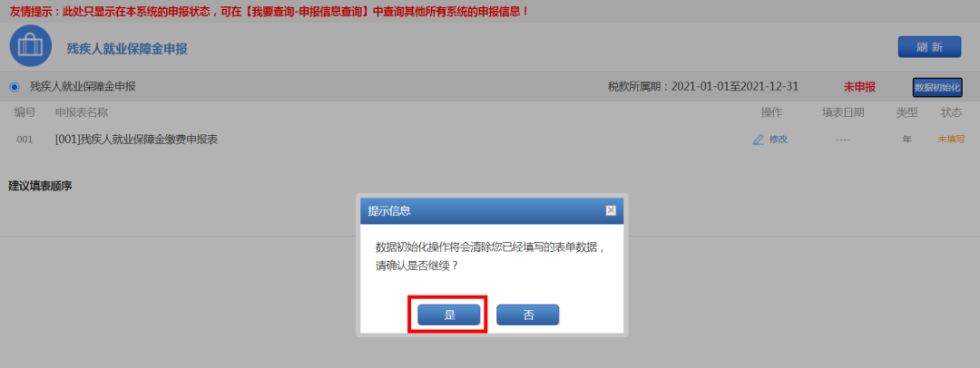The width and height of the screenshot is (980, 368).
Task: Open the 修改 link for form 001
Action: 779,140
